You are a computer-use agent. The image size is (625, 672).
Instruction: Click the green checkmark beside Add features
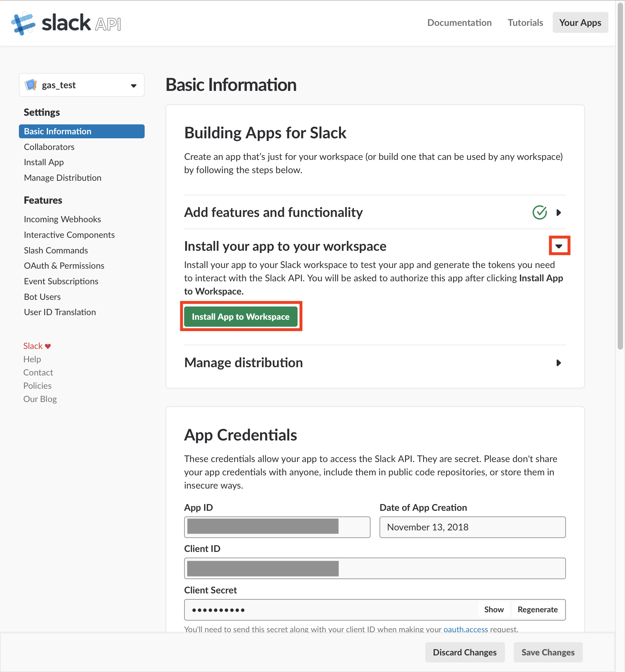(539, 212)
